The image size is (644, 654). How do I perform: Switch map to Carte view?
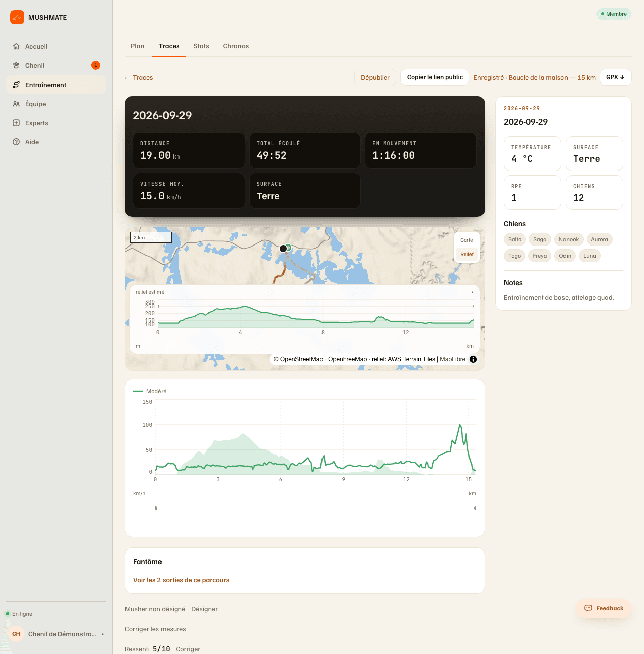click(x=467, y=240)
